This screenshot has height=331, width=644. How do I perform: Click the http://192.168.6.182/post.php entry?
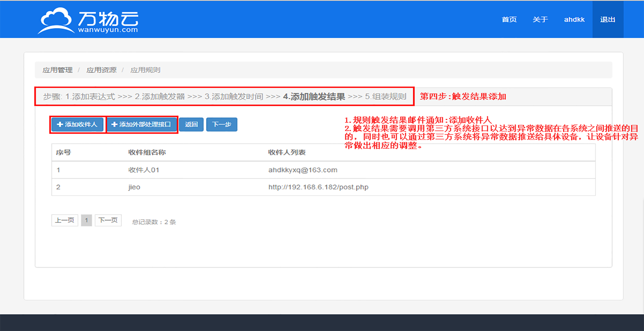click(318, 187)
